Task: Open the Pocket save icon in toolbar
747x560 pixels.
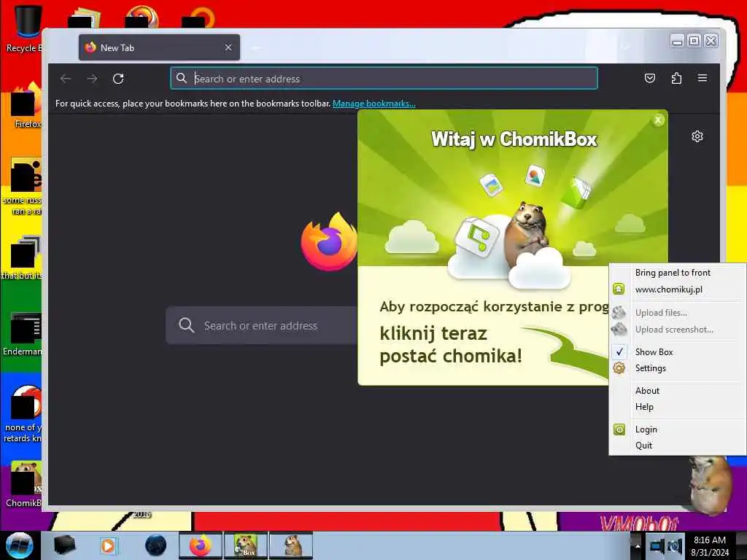Action: pos(650,78)
